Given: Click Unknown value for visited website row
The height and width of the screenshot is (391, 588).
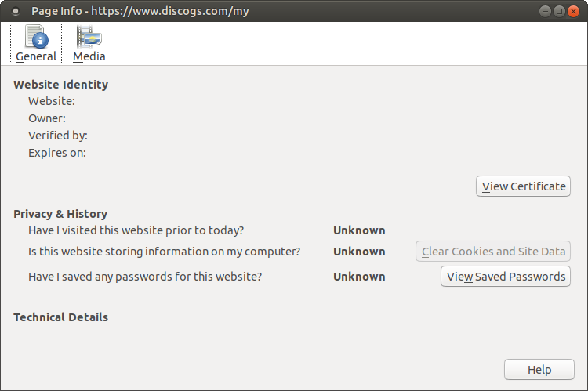Looking at the screenshot, I should click(x=359, y=230).
